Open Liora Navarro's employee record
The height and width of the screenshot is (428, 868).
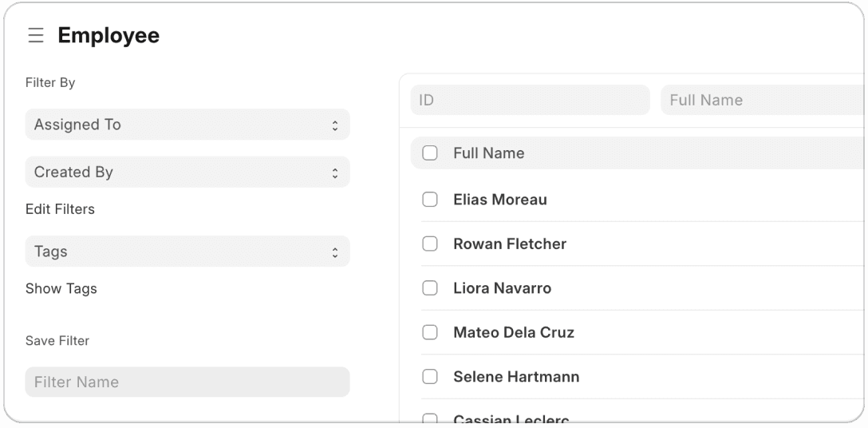(x=502, y=288)
